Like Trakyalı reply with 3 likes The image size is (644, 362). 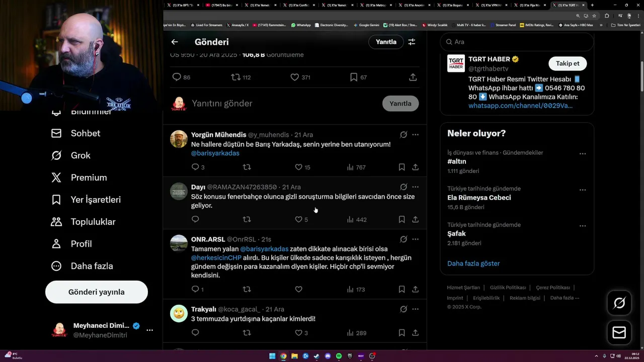(298, 333)
